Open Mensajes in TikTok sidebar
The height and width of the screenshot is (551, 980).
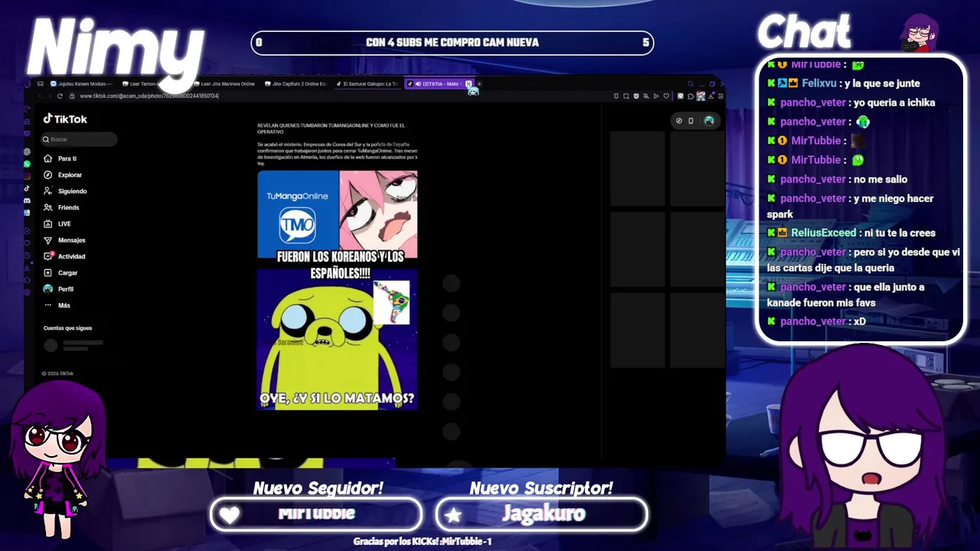(64, 240)
